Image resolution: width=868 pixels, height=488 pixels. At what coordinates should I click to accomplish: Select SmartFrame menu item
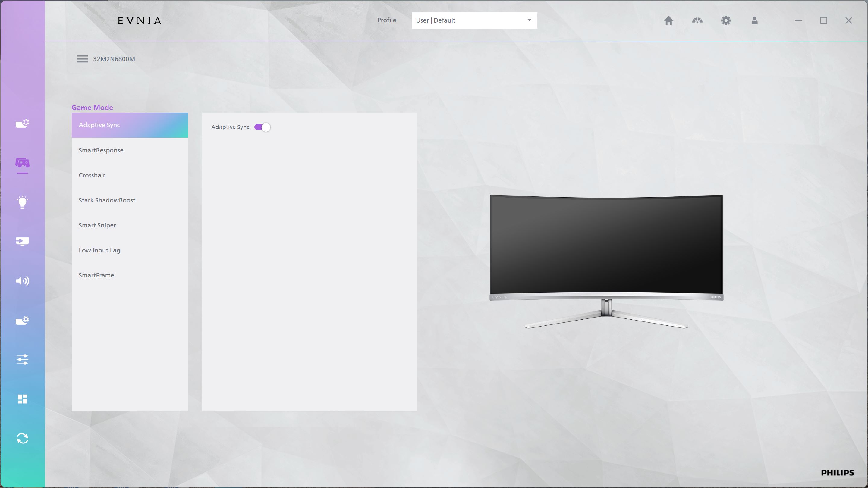pos(130,275)
